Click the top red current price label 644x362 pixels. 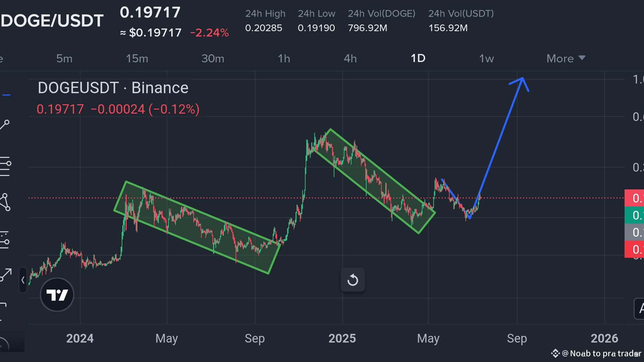pos(634,198)
